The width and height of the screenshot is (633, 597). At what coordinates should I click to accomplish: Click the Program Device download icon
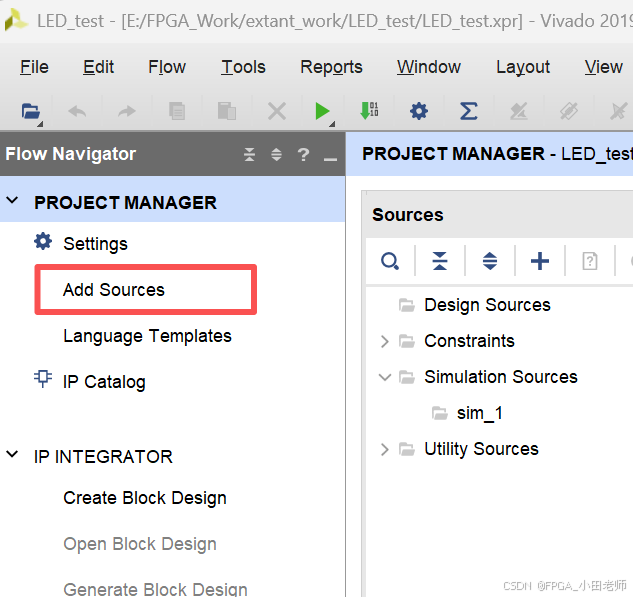[x=369, y=111]
